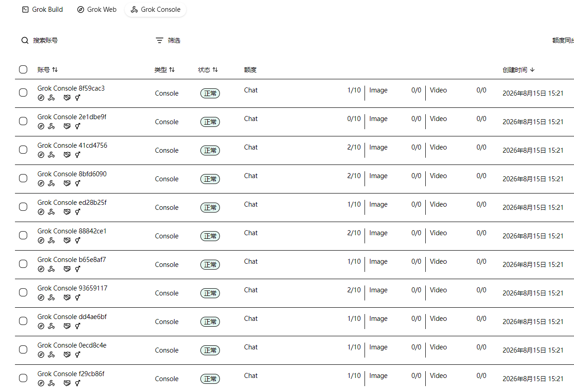The image size is (574, 392).
Task: Click handshake icon under Grok Console 8bfd6090
Action: pos(67,184)
